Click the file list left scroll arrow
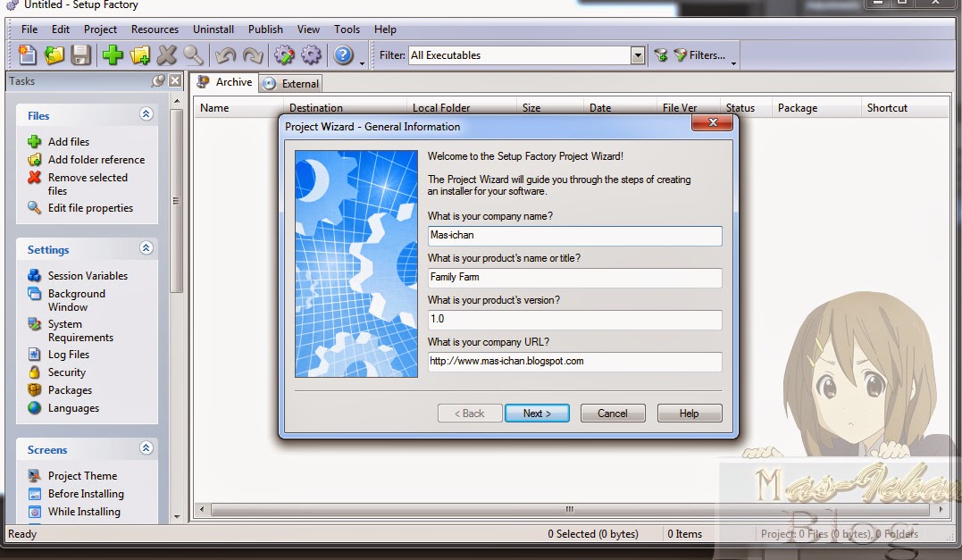Viewport: 962px width, 560px height. [202, 509]
